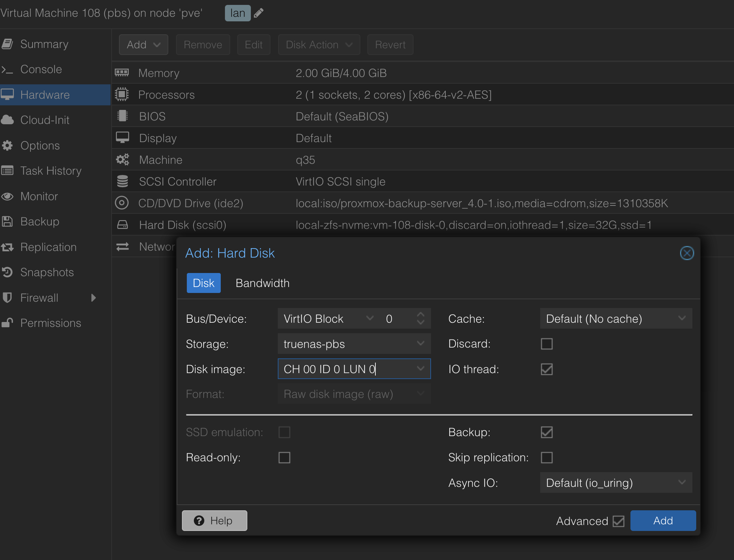Click the Permissions unlock icon

[7, 323]
